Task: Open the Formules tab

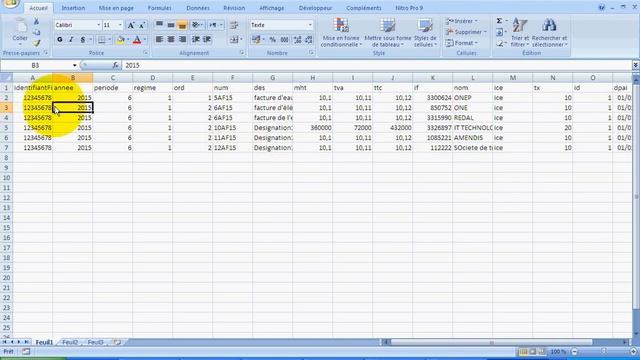Action: [159, 8]
